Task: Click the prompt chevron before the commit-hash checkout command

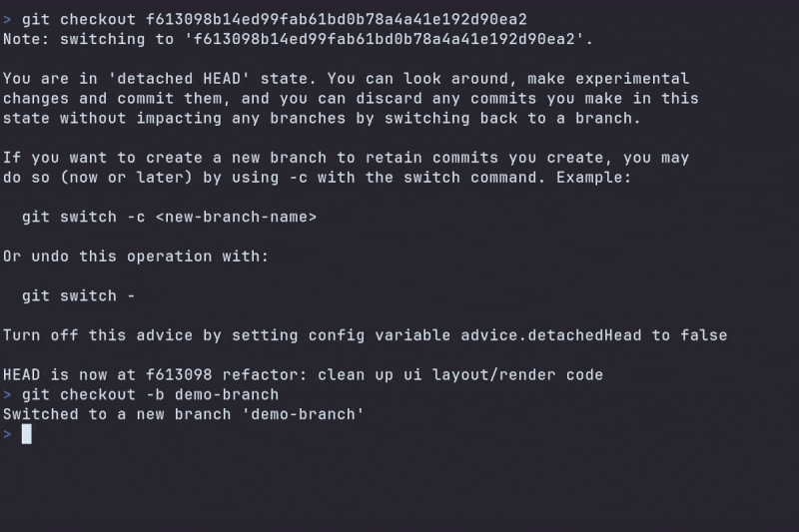Action: (x=7, y=20)
